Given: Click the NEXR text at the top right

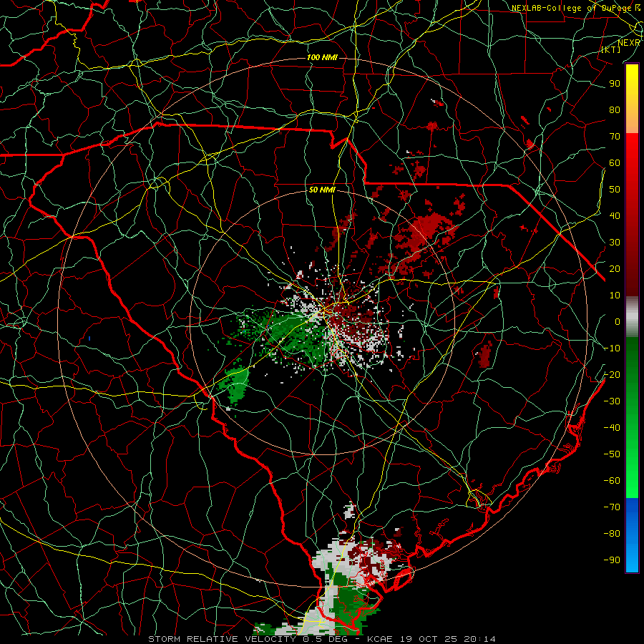Looking at the screenshot, I should tap(629, 43).
